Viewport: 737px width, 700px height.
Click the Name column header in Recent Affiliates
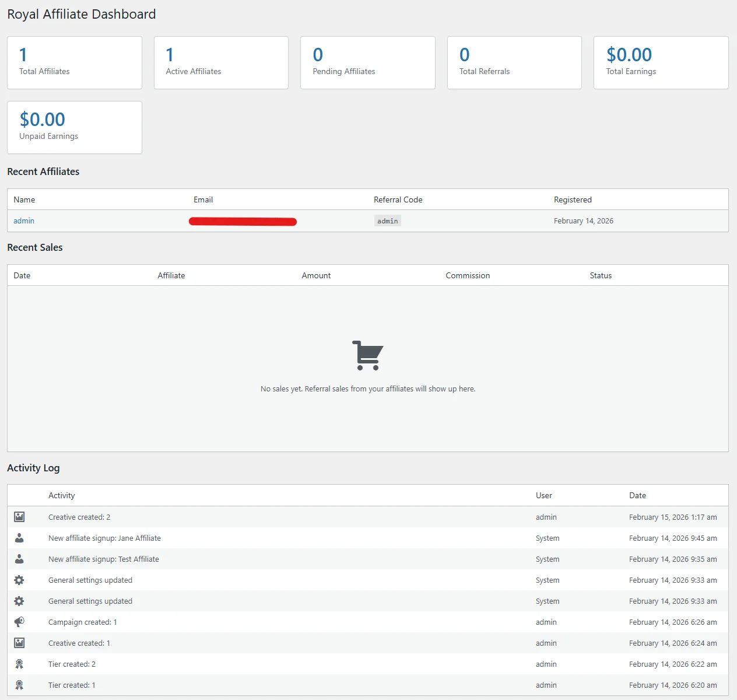coord(24,199)
